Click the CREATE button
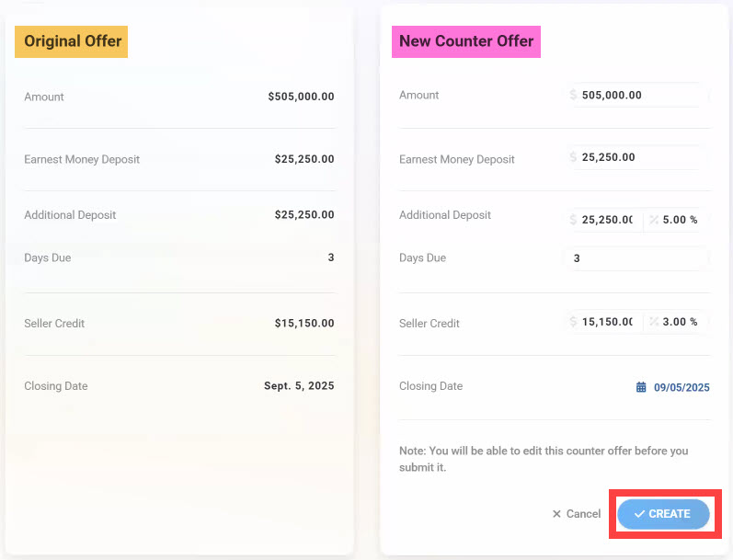 coord(663,514)
